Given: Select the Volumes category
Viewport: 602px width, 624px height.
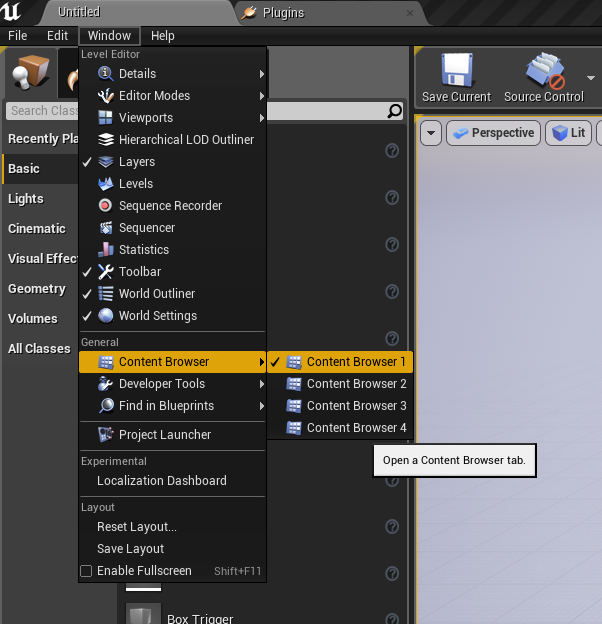Looking at the screenshot, I should (x=41, y=318).
